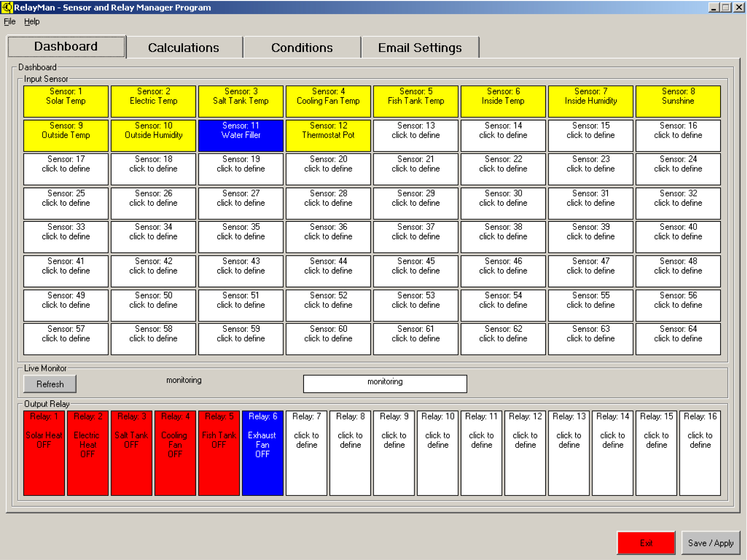Screen dimensions: 747x560
Task: Select Sensor 1 Solar Temp tile
Action: [x=66, y=101]
